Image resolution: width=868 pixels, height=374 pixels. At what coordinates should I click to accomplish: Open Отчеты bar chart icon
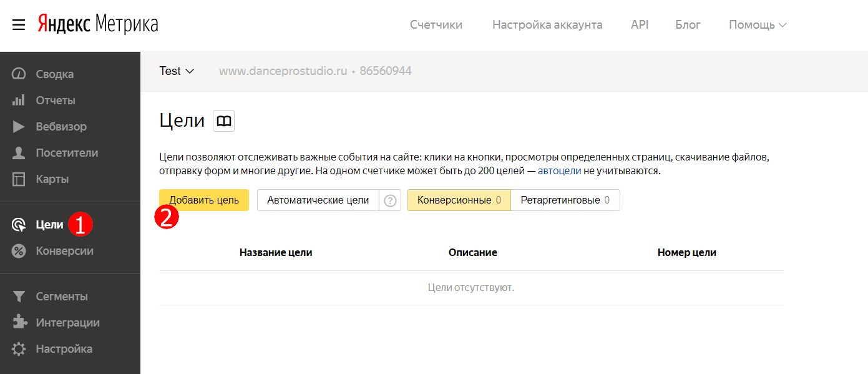tap(19, 100)
